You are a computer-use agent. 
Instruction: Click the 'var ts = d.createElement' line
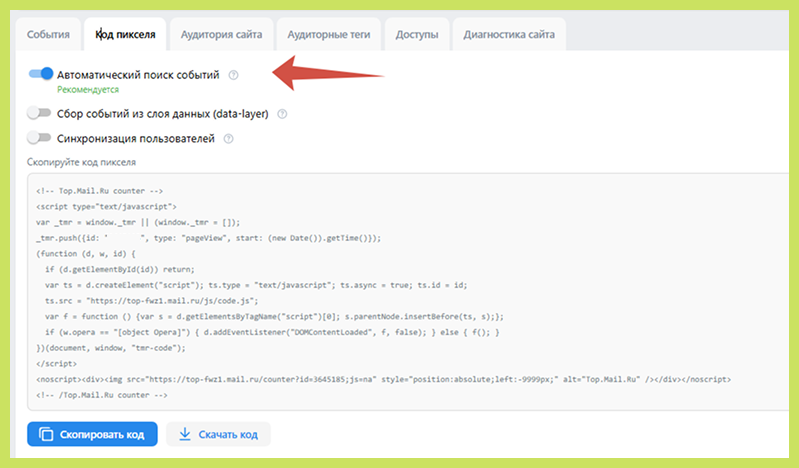(256, 285)
